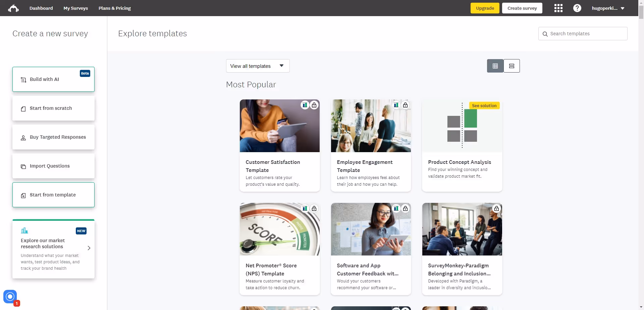644x310 pixels.
Task: Click Software and App Customer Feedback title
Action: 368,269
